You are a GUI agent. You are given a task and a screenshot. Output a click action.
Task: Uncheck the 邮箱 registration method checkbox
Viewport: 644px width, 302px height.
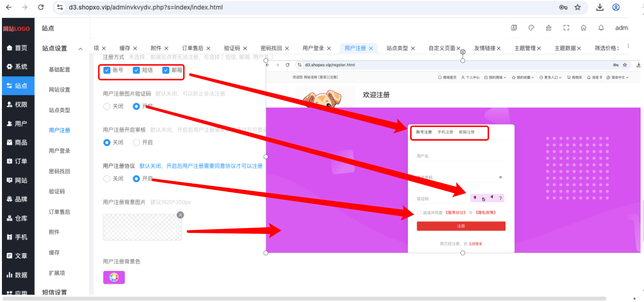click(x=166, y=70)
